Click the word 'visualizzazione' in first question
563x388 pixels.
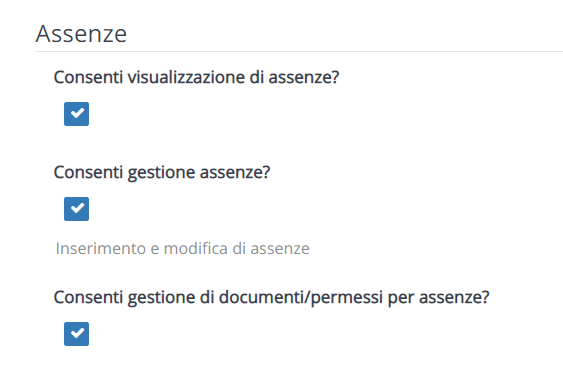(186, 77)
